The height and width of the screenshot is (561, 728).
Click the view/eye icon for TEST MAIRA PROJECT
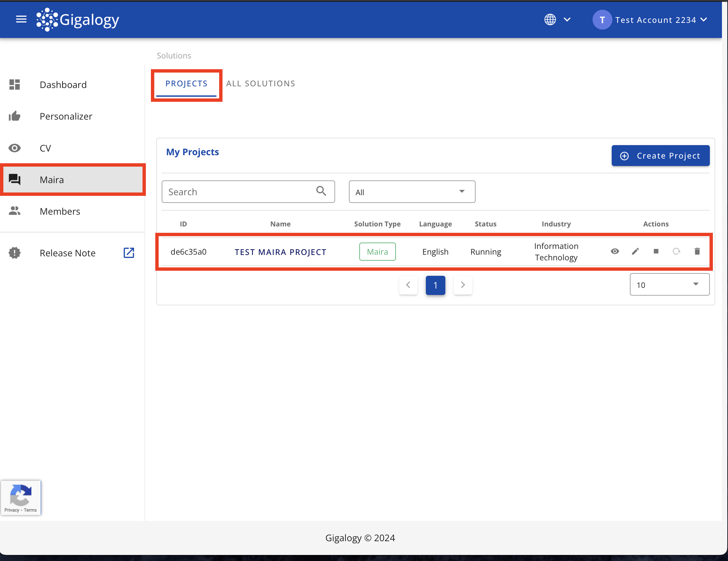(x=615, y=252)
